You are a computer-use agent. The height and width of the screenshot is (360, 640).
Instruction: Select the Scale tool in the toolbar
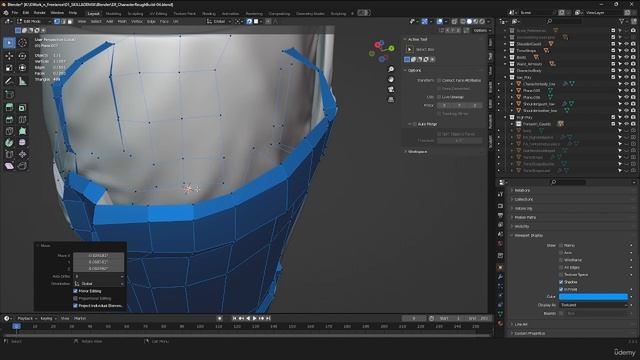click(x=9, y=68)
